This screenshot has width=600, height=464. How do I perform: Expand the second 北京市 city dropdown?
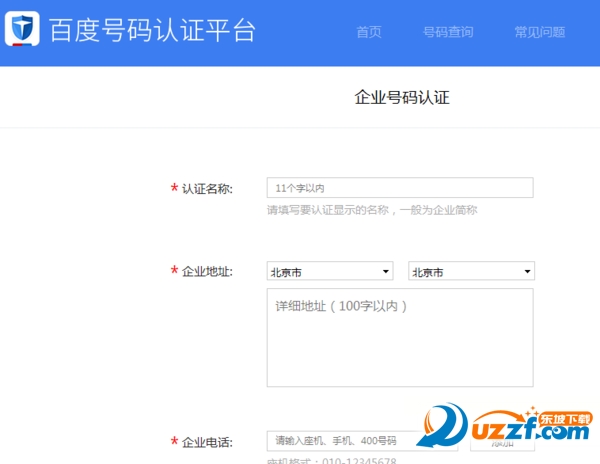[x=471, y=271]
